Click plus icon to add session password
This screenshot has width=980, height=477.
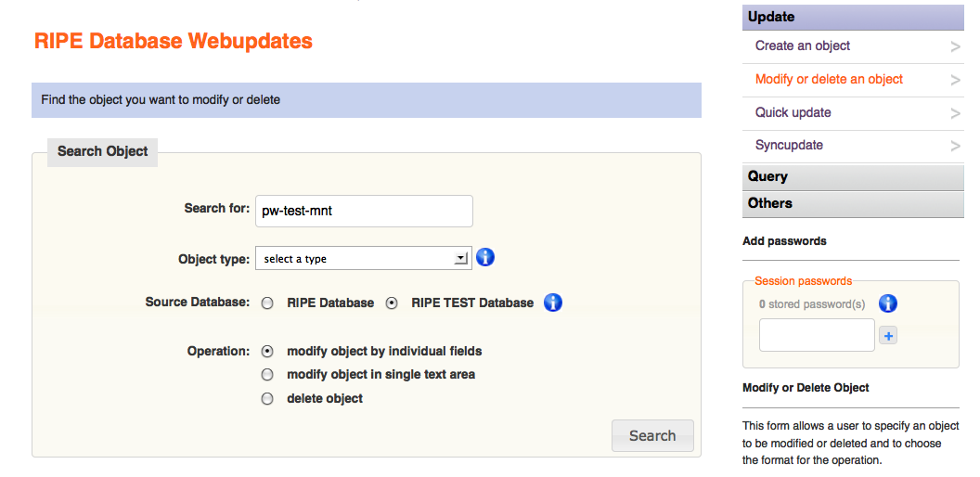[x=888, y=336]
